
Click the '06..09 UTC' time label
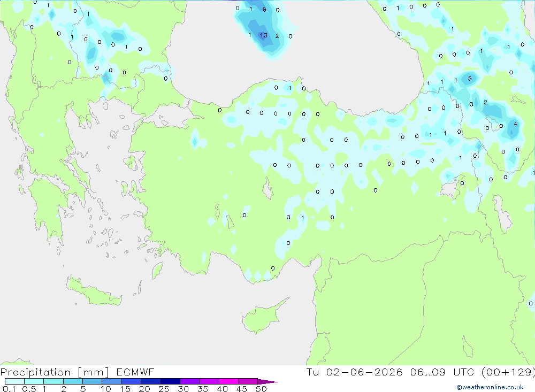click(443, 372)
